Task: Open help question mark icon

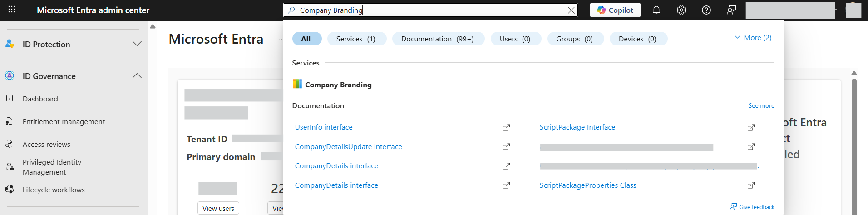Action: pos(706,10)
